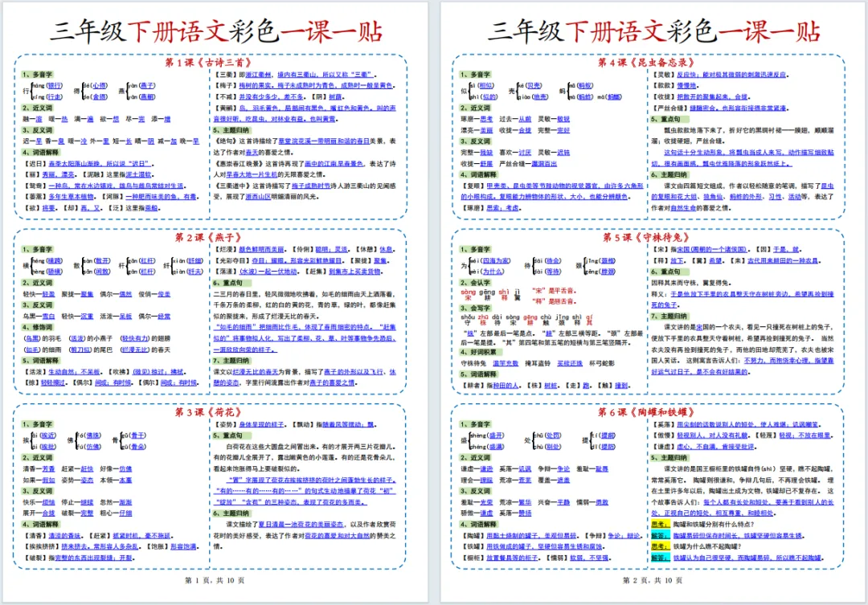This screenshot has width=868, height=605.
Task: Click the 【烂漫】 entry in 燕子 lesson
Action: point(249,249)
